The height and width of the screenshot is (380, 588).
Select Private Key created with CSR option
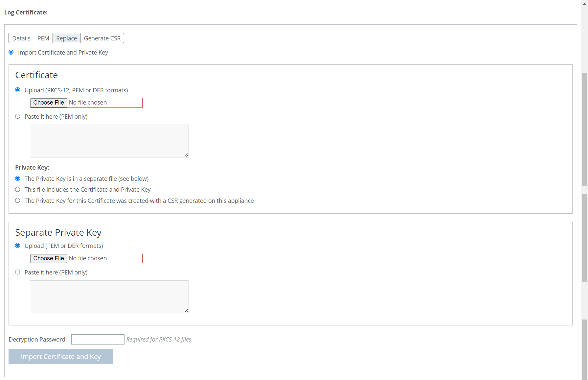tap(18, 201)
